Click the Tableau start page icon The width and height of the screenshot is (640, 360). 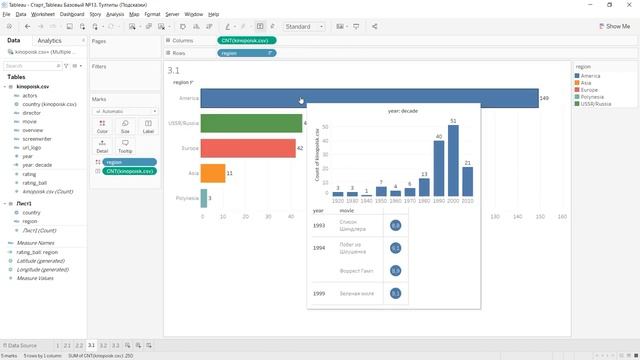coord(9,27)
